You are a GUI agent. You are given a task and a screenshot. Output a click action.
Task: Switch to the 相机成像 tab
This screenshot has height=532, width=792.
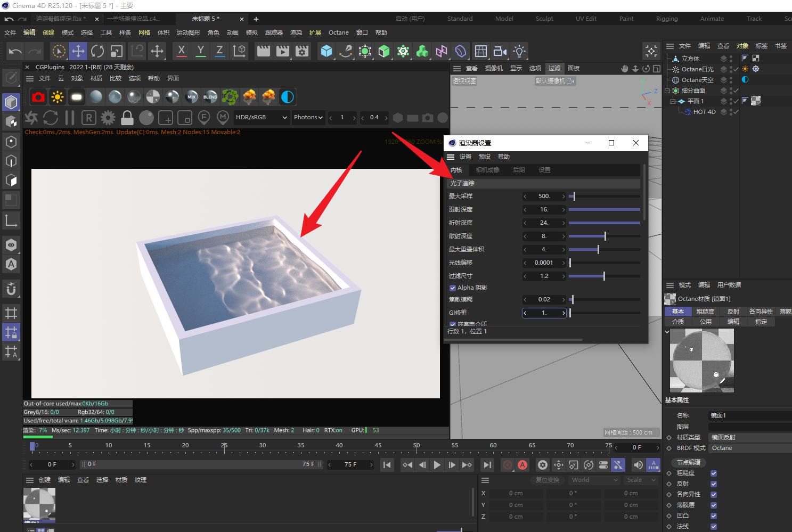[x=487, y=170]
